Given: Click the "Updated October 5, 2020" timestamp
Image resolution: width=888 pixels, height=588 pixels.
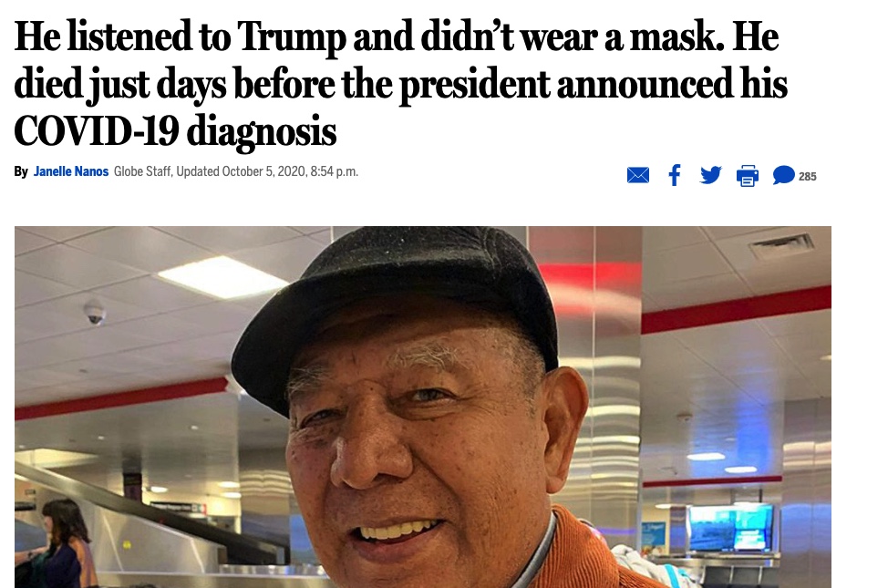Looking at the screenshot, I should click(267, 171).
